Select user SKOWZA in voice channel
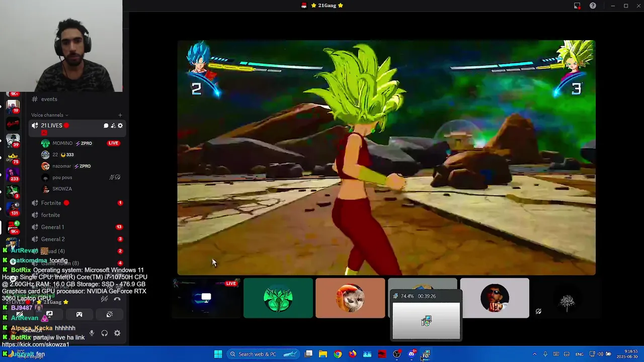Image resolution: width=644 pixels, height=362 pixels. [x=62, y=189]
